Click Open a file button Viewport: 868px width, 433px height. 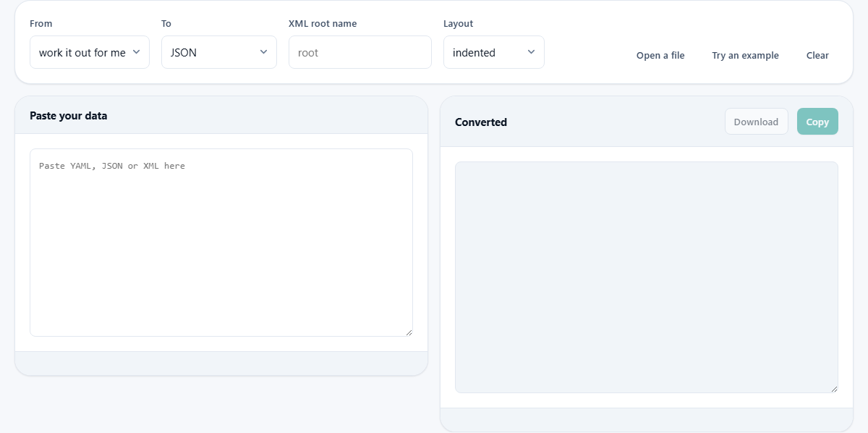(x=660, y=55)
